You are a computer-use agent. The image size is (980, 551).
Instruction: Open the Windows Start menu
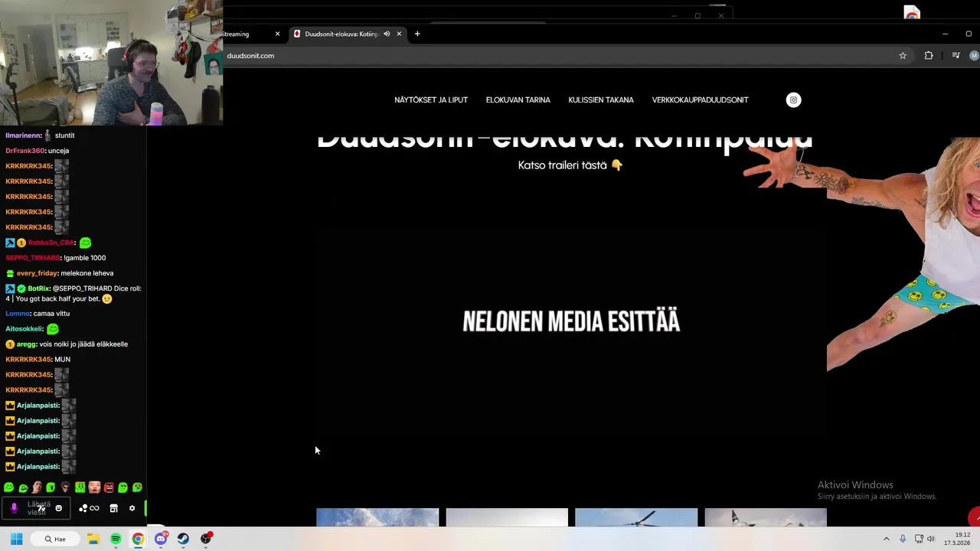point(16,539)
